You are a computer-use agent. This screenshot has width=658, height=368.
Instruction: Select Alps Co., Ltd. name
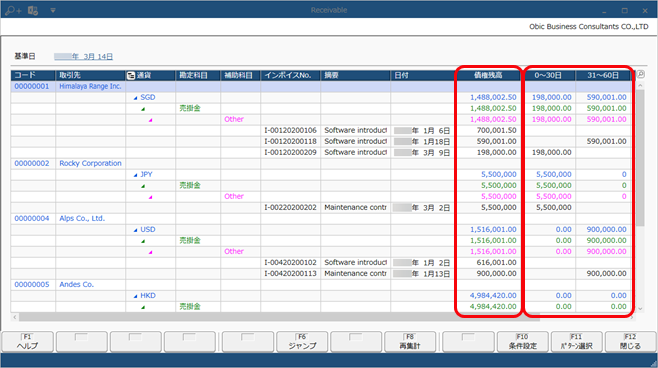[82, 218]
